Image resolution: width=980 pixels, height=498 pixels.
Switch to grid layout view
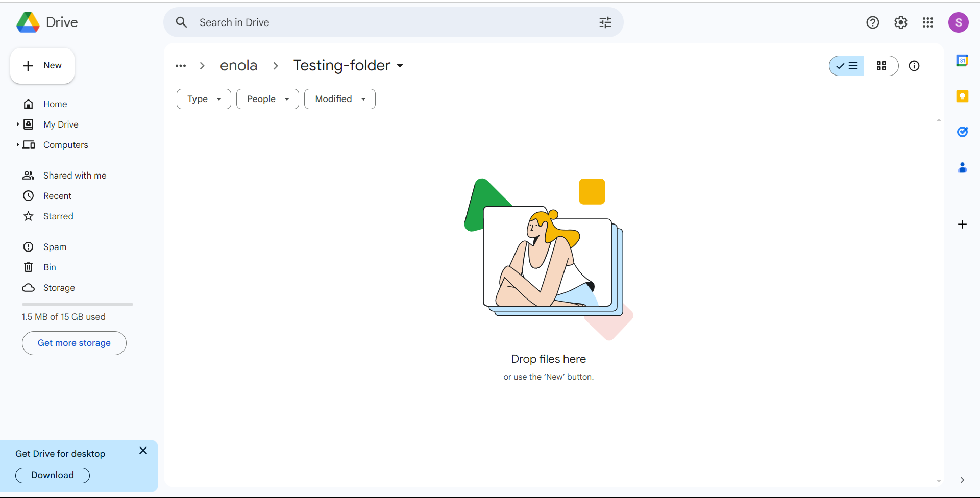881,66
